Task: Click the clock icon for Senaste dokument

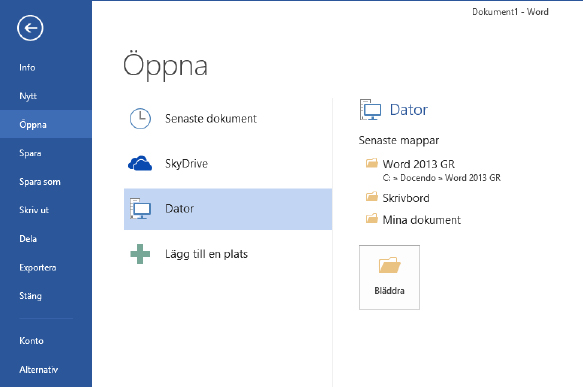Action: (x=140, y=119)
